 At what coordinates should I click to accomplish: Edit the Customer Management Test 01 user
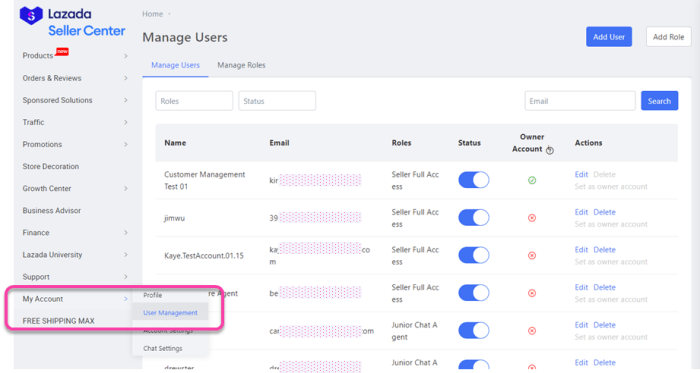(581, 174)
